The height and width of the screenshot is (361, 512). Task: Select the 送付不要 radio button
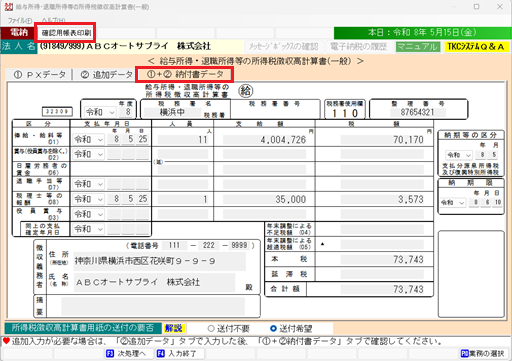(x=211, y=329)
